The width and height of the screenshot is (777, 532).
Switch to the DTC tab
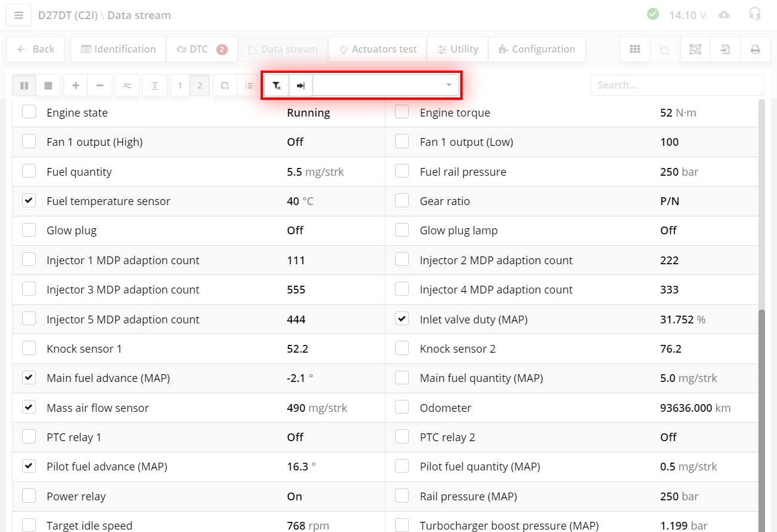click(201, 50)
